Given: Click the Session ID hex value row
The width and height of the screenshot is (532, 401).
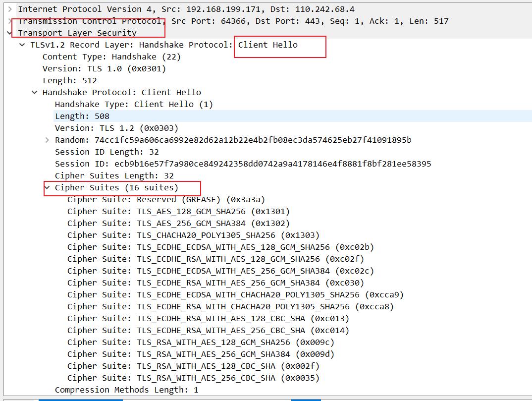Looking at the screenshot, I should coord(243,164).
